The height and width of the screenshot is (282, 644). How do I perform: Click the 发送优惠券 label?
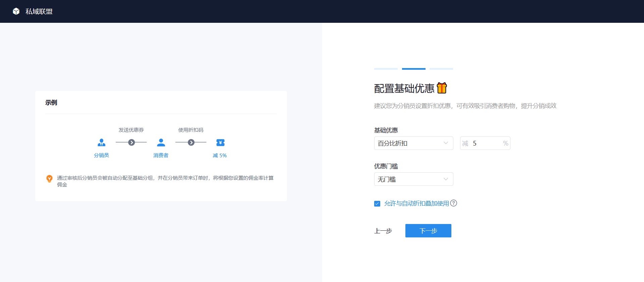tap(131, 130)
